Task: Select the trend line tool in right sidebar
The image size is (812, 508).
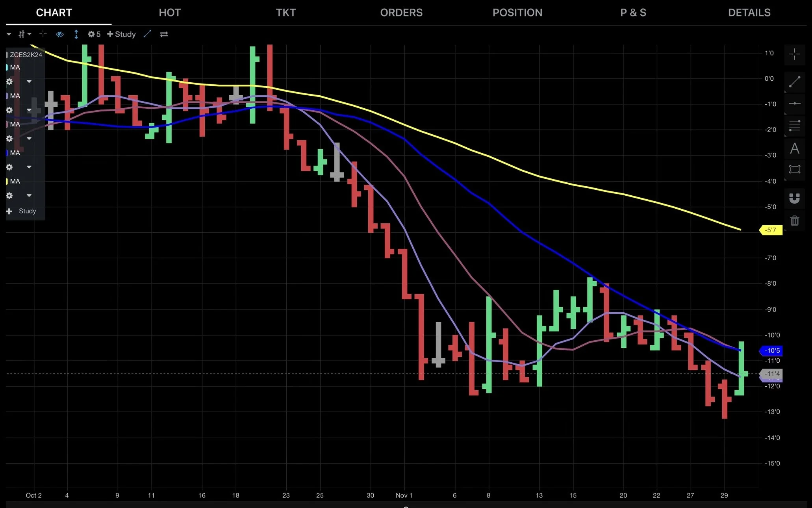Action: (x=794, y=82)
